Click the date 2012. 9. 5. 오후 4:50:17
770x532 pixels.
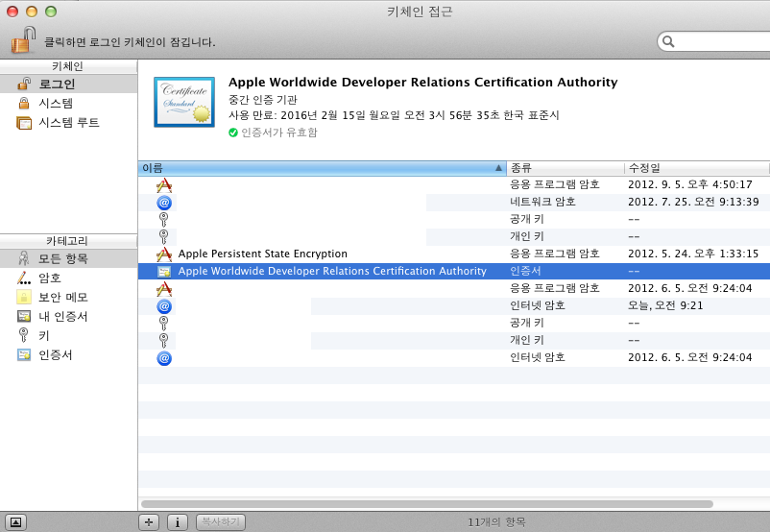(690, 184)
